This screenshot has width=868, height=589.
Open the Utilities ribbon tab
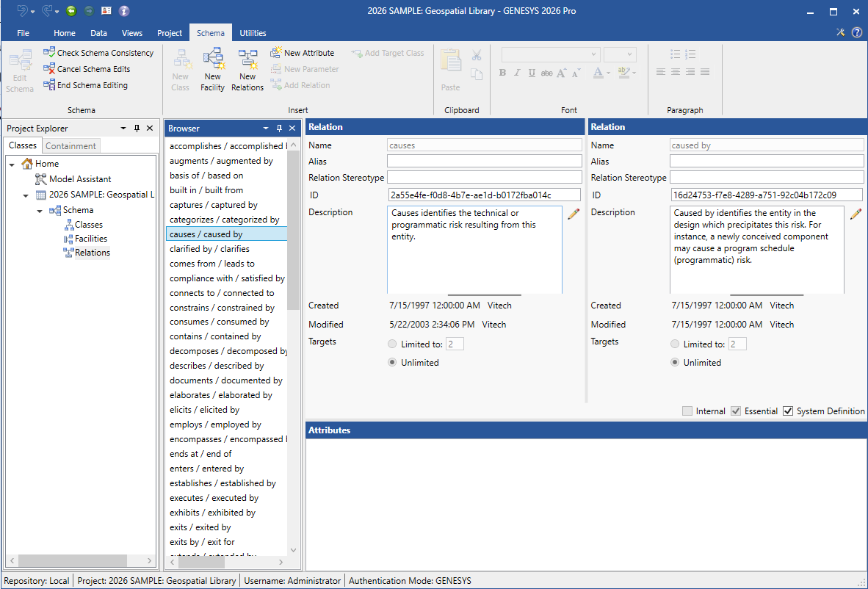(253, 33)
